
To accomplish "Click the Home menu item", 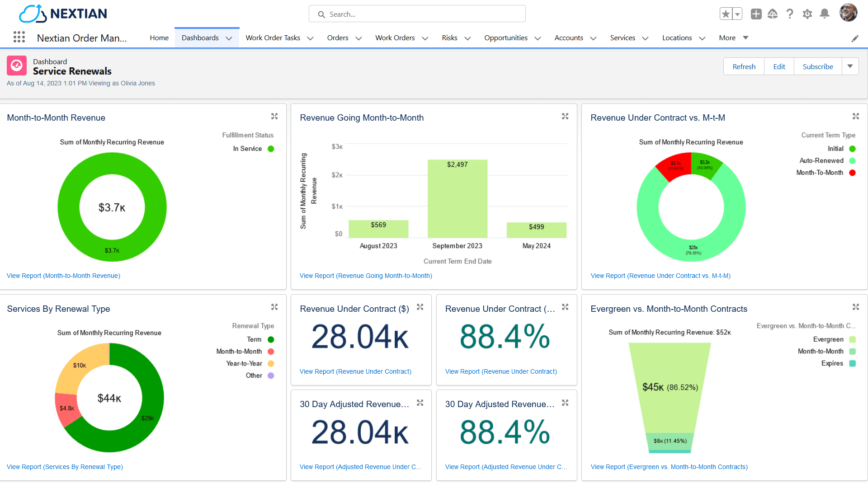I will point(159,38).
